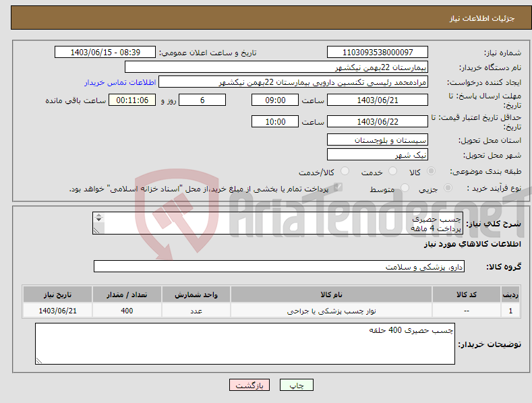Click the remaining days field showing 6
This screenshot has height=403, width=532.
(x=202, y=100)
